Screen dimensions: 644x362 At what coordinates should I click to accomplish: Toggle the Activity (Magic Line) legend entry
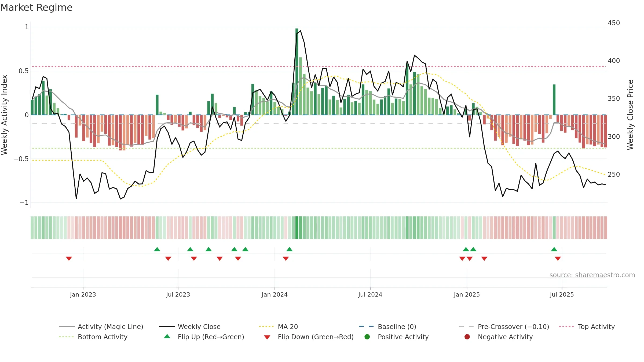click(x=101, y=327)
